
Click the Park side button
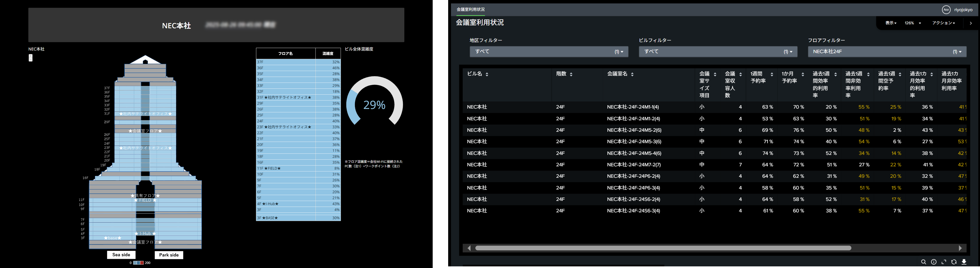[169, 255]
